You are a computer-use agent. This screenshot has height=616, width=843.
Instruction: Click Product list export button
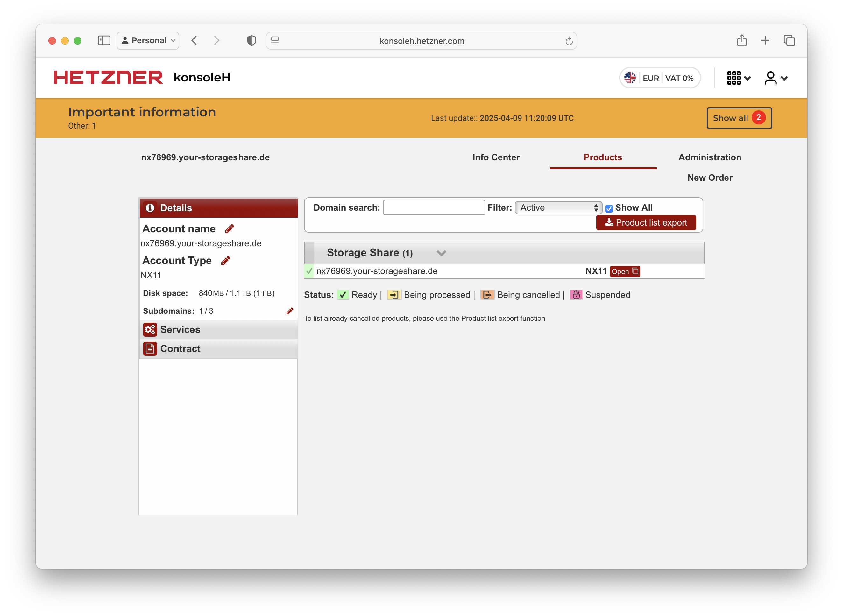(x=646, y=223)
